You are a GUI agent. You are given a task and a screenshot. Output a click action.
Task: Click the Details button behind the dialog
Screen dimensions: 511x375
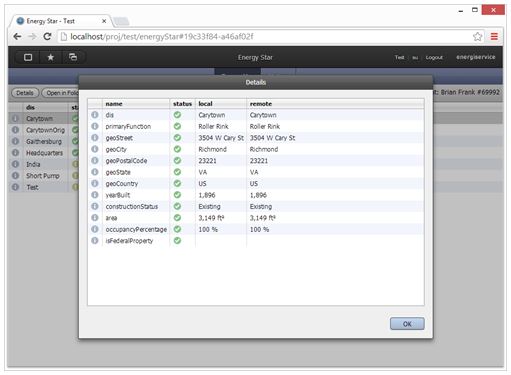point(25,93)
